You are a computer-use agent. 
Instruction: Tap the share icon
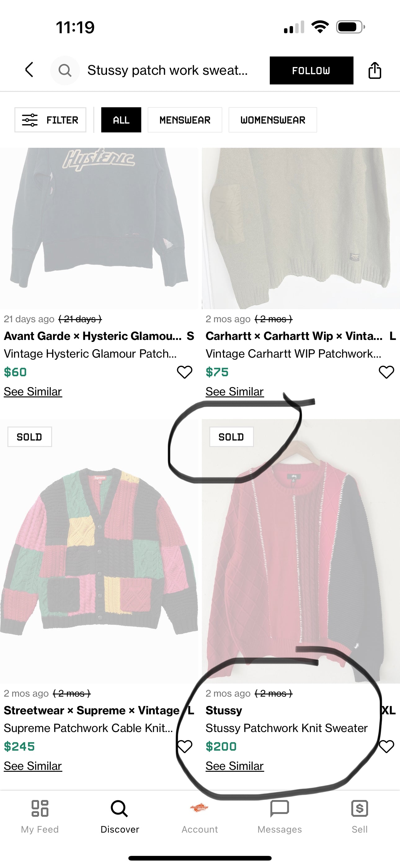(374, 70)
